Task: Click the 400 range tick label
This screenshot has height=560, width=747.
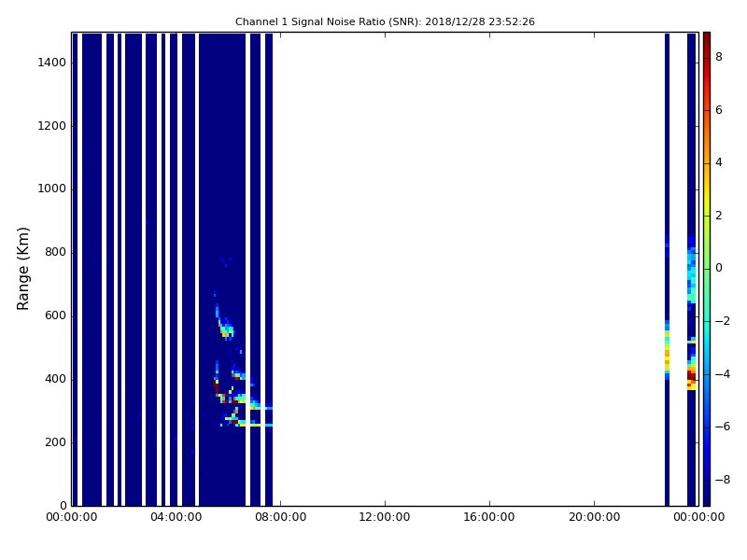Action: [55, 380]
